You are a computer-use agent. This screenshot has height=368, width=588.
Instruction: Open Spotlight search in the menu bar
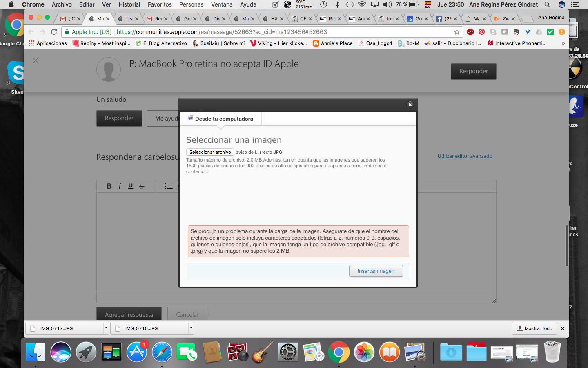[547, 4]
